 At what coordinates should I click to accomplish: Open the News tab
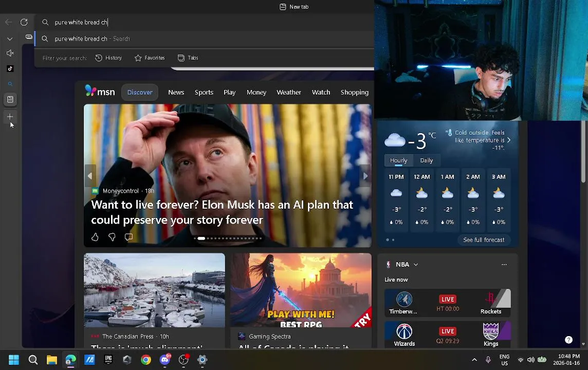pos(176,92)
